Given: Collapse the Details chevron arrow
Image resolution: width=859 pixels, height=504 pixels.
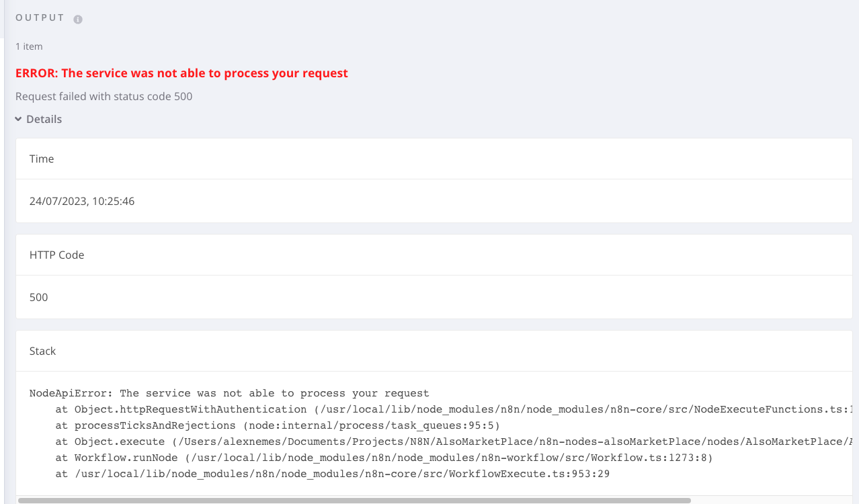Looking at the screenshot, I should tap(19, 119).
